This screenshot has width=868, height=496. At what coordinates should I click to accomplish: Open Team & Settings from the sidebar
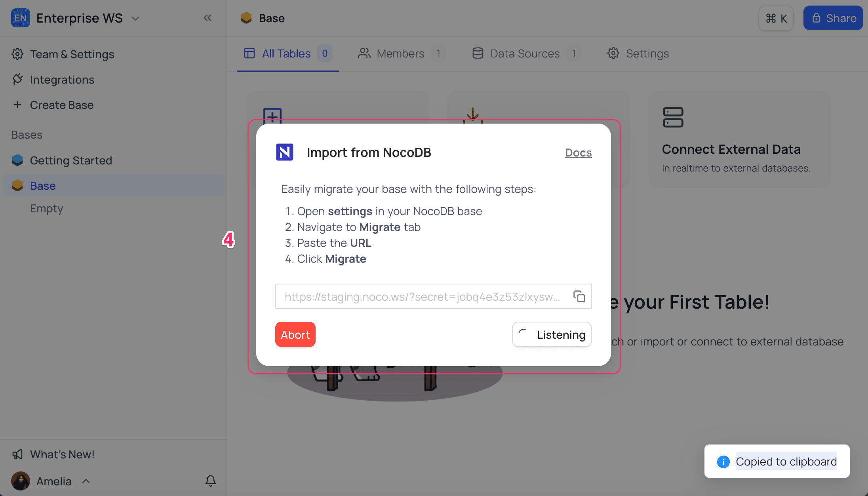click(x=72, y=54)
